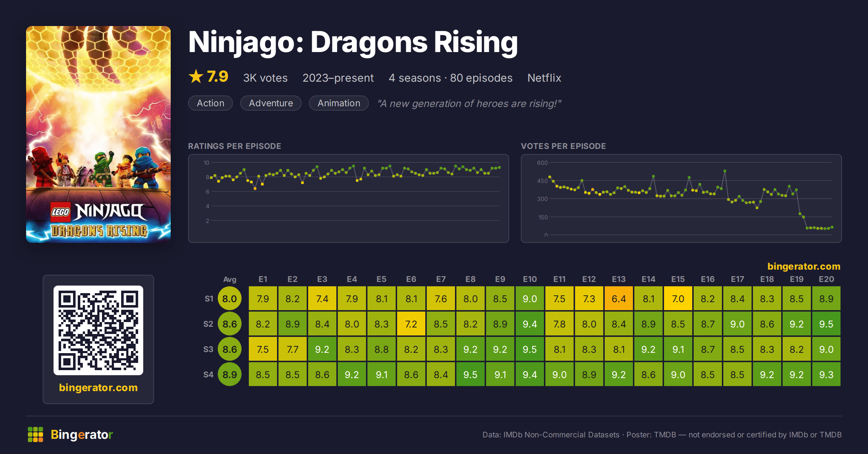Select the S1 average 8.0 circle
This screenshot has width=868, height=454.
click(230, 299)
